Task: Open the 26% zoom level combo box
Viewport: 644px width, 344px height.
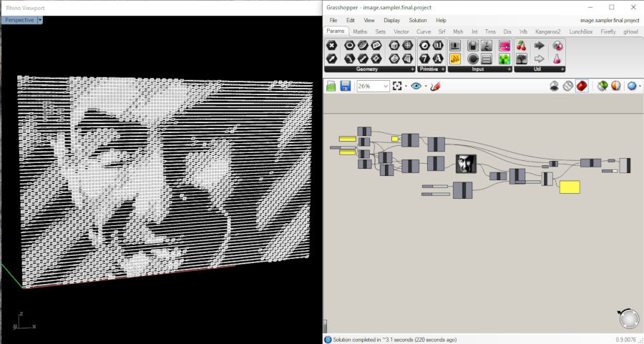Action: pos(373,86)
